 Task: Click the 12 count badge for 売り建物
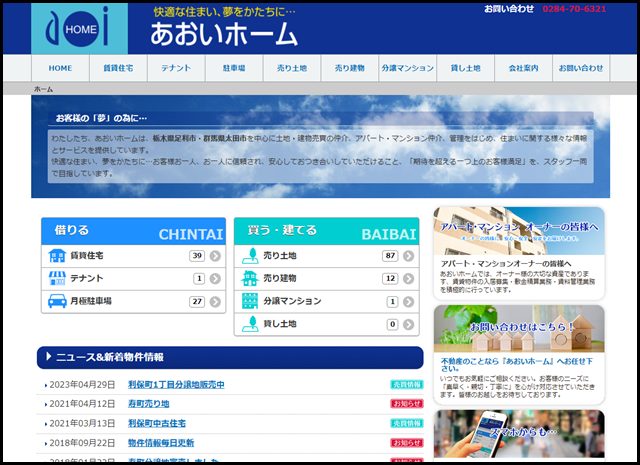tap(390, 279)
